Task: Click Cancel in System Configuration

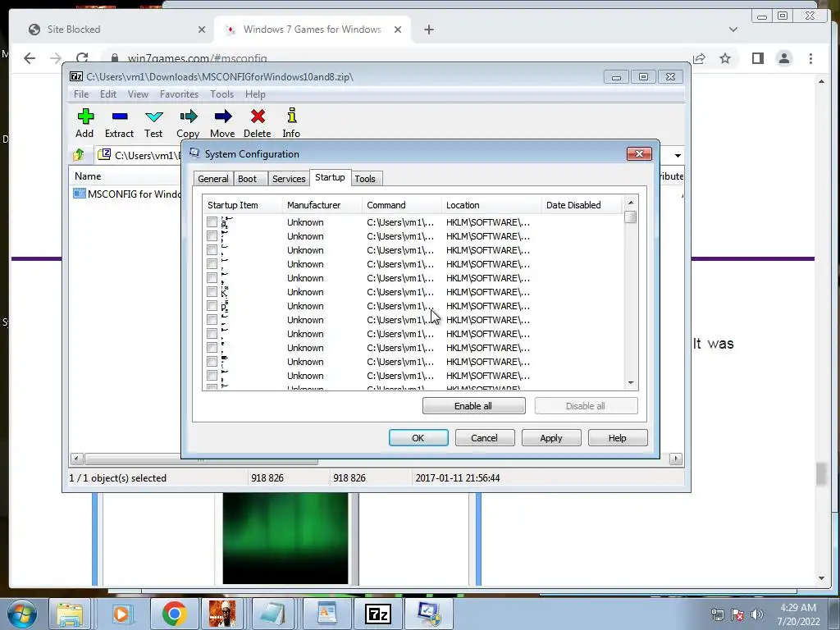Action: [x=485, y=438]
